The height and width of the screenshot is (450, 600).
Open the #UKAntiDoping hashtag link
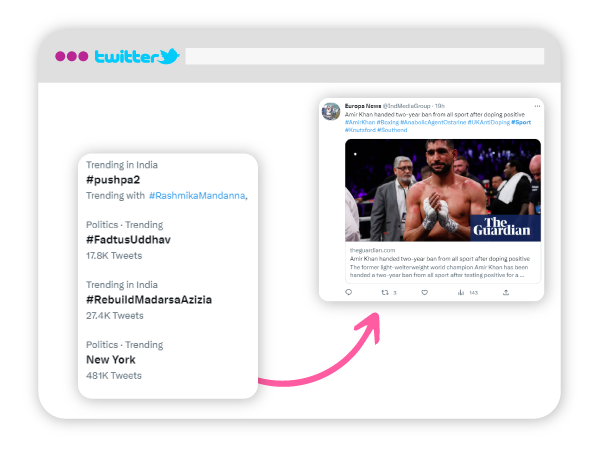[489, 122]
